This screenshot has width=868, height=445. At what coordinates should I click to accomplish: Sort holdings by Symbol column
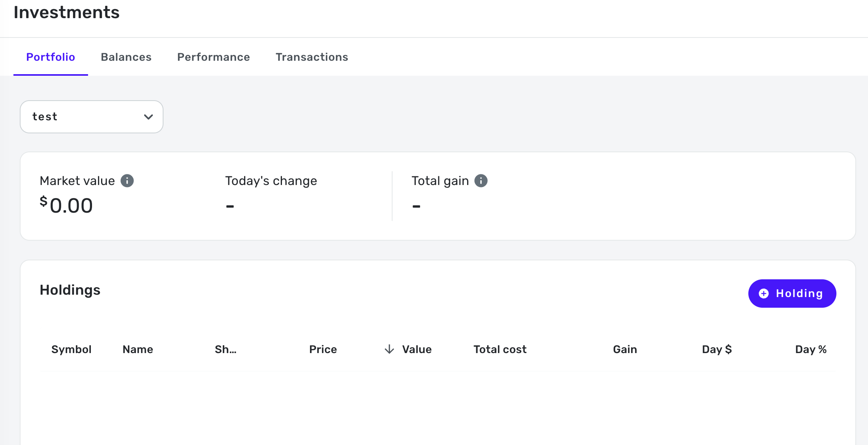[71, 349]
